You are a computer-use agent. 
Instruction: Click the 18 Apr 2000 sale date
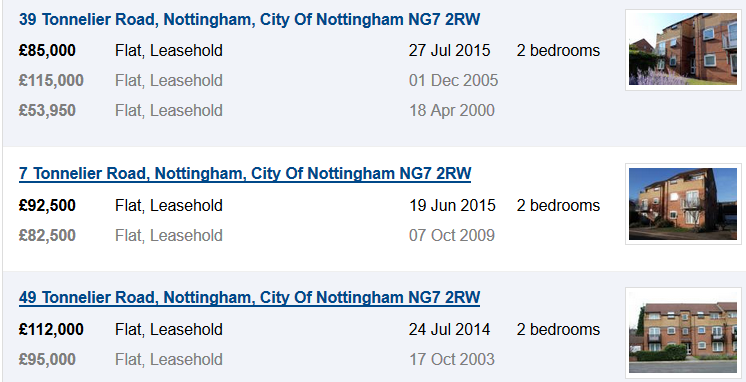click(452, 110)
